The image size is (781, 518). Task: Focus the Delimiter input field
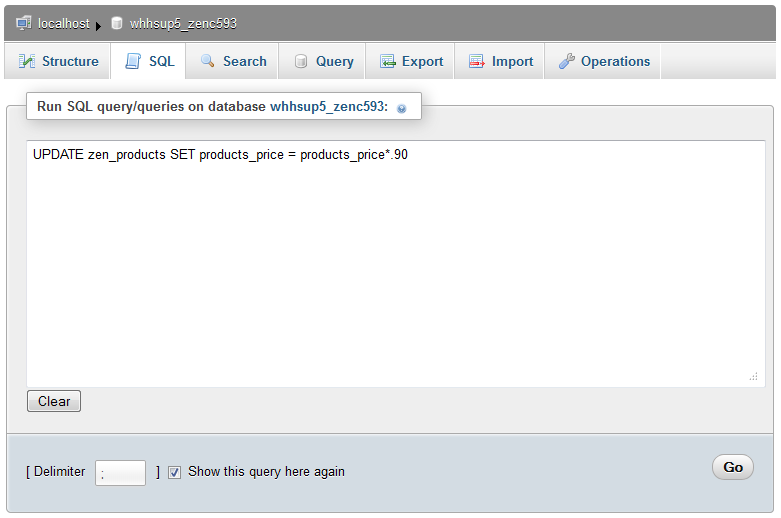(120, 473)
